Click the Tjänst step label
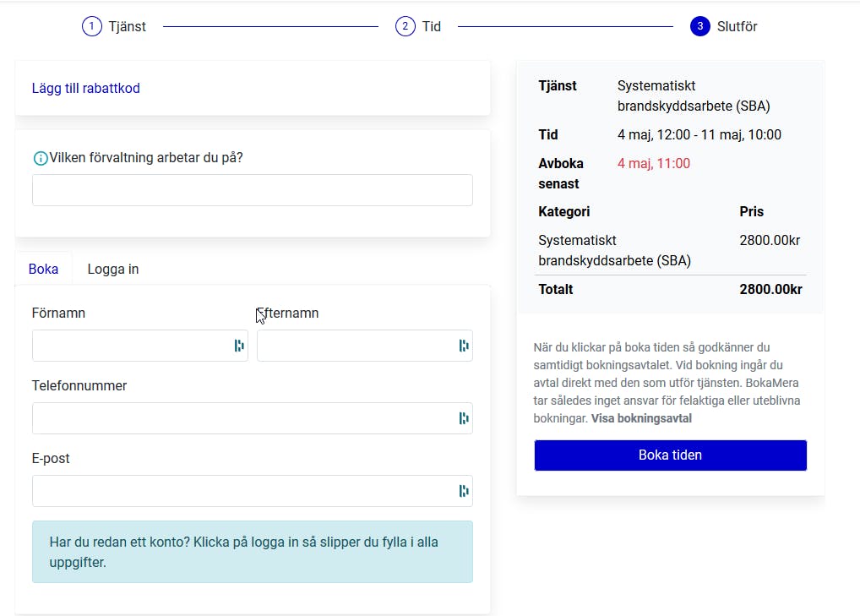This screenshot has width=860, height=616. (x=128, y=26)
